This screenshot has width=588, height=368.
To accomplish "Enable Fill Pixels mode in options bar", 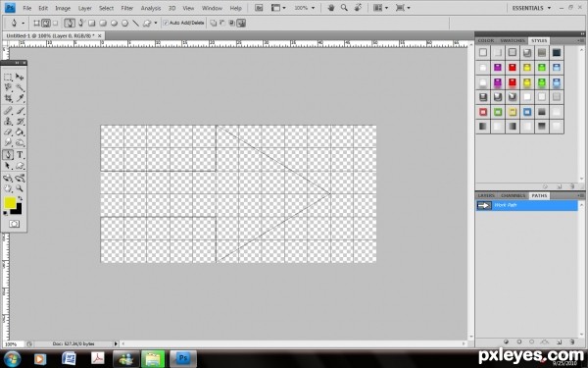I will tap(56, 24).
